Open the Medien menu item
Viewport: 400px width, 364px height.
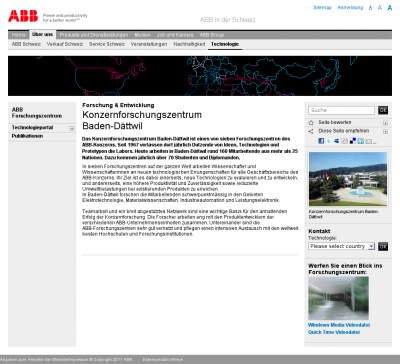pyautogui.click(x=143, y=35)
